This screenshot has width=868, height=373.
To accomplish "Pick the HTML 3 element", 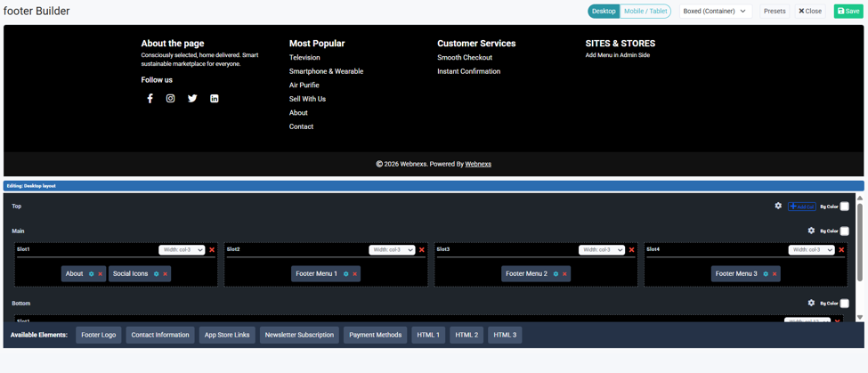I will click(505, 335).
